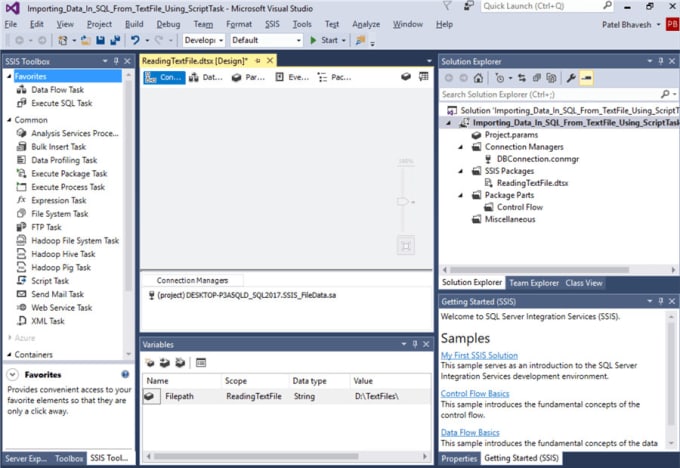Select Execute Package Task item
680x468 pixels.
pos(69,173)
